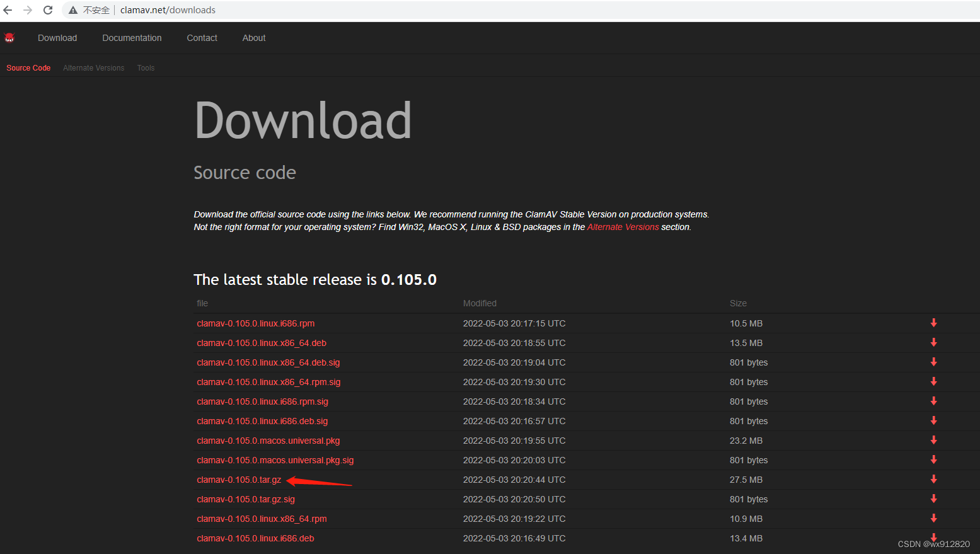
Task: Open clamav-0.105.0.linux.x86_64.rpm.sig link
Action: tap(268, 382)
